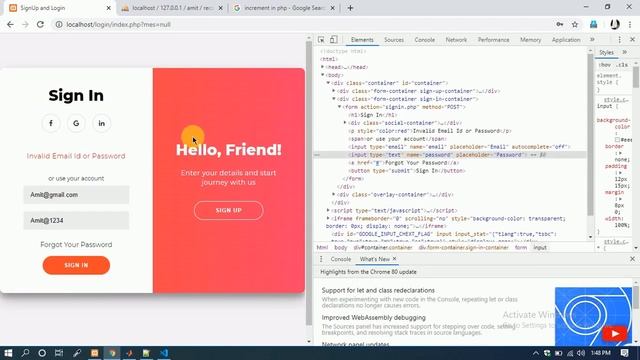Select form in the breadcrumb trail
This screenshot has height=360, width=640.
(520, 248)
